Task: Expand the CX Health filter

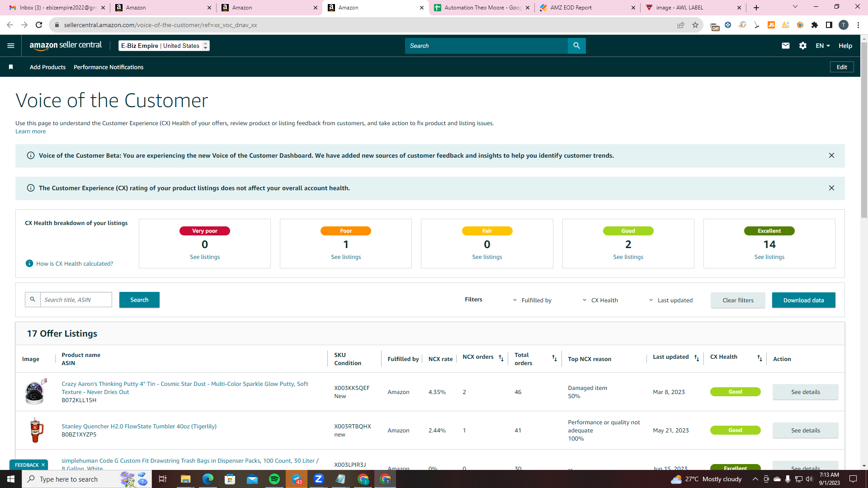Action: (600, 300)
